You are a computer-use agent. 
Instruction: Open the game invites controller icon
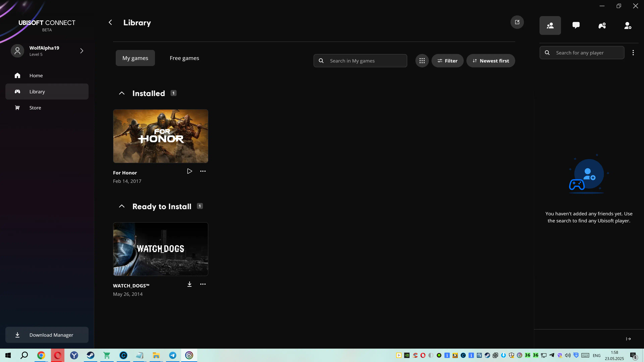click(x=602, y=25)
